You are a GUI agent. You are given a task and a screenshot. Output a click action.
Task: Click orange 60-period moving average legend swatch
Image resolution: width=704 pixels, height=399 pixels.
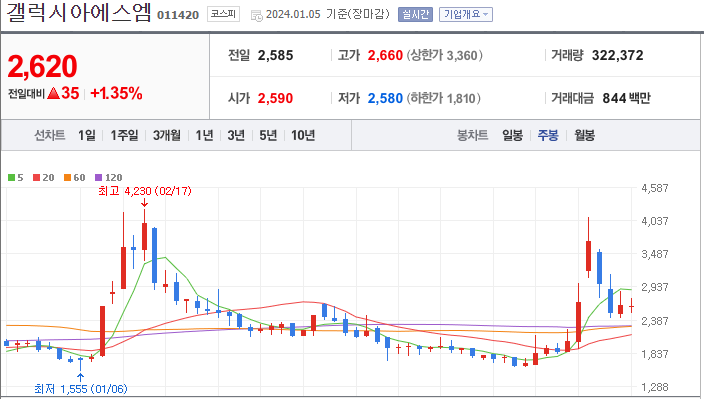(x=67, y=178)
